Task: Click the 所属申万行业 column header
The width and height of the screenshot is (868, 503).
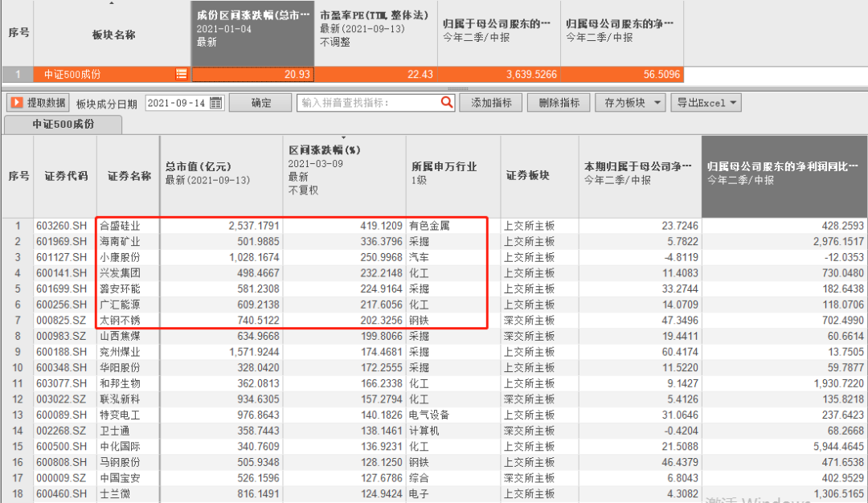Action: point(453,177)
